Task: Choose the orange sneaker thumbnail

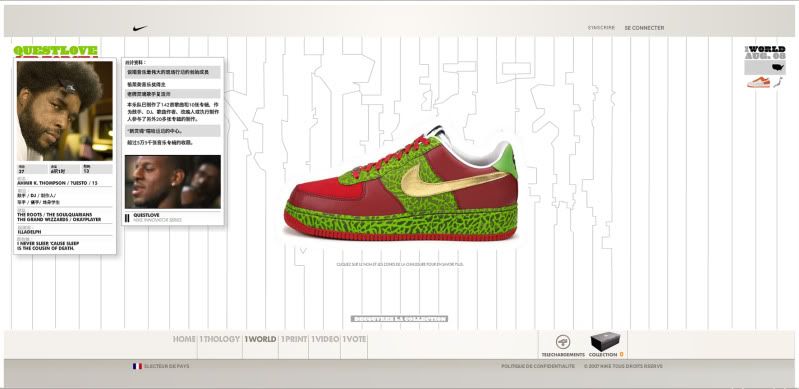Action: point(758,82)
